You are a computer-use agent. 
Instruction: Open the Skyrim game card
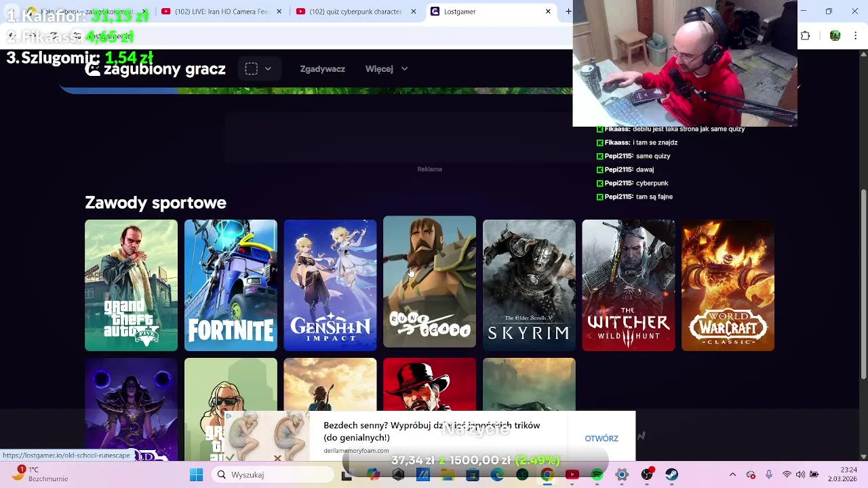tap(529, 285)
